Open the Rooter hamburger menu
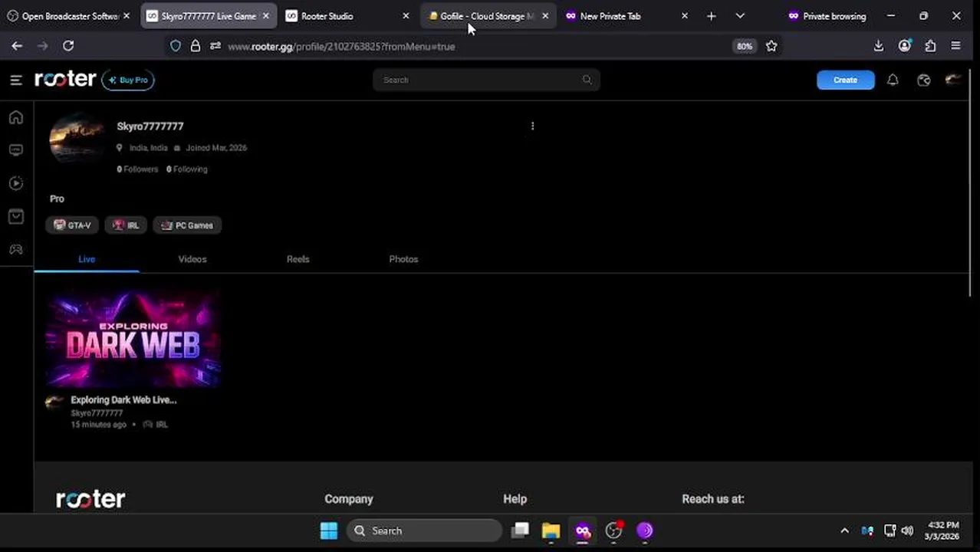980x552 pixels. [15, 80]
